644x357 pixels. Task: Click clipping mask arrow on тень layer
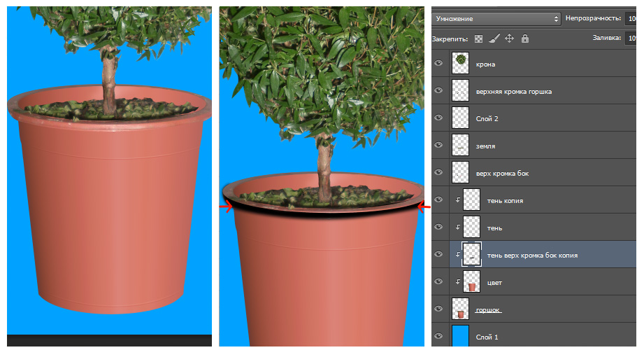point(457,227)
